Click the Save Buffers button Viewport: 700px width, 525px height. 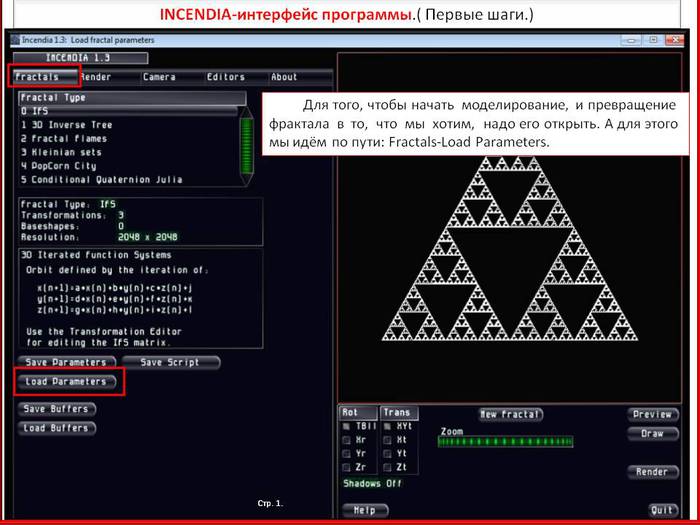pos(56,409)
